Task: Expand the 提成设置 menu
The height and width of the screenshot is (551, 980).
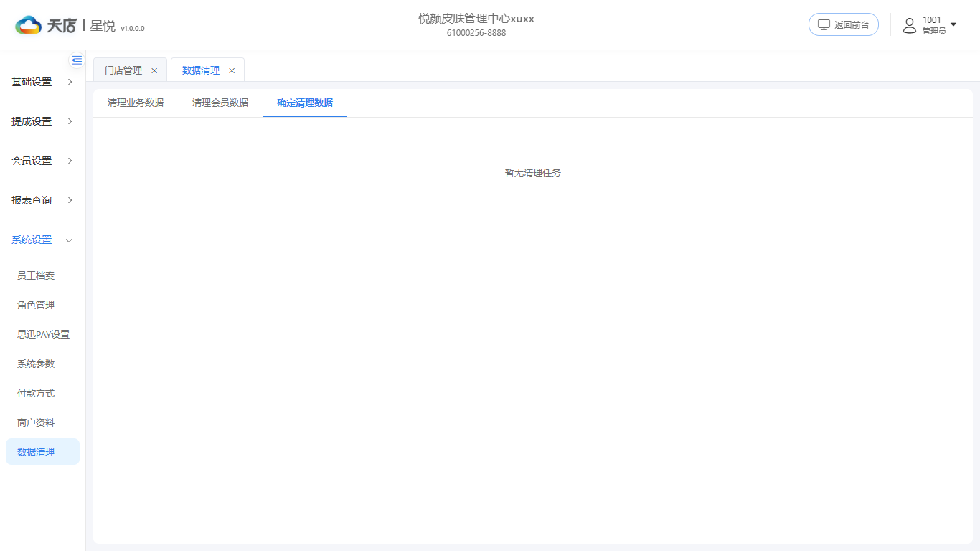Action: coord(42,121)
